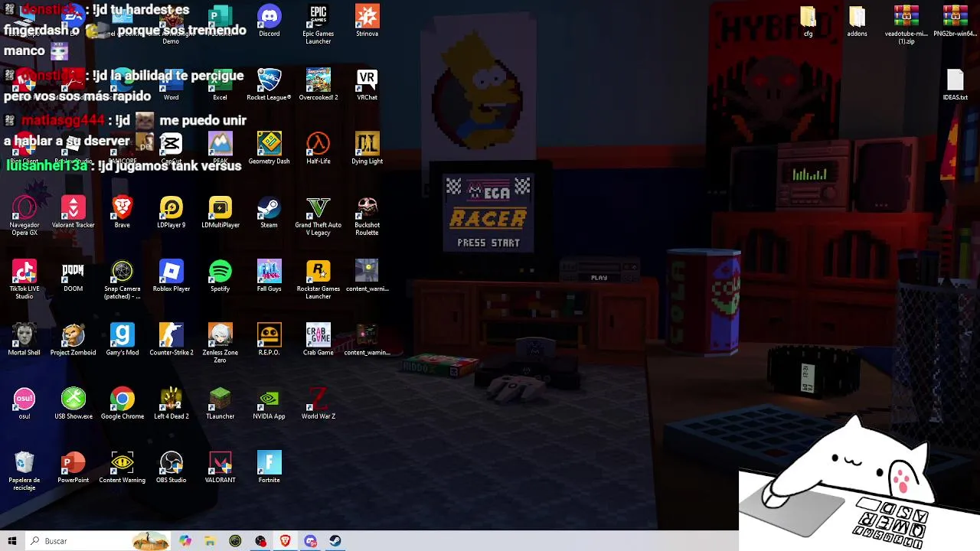Select the DOOM desktop icon
Image resolution: width=980 pixels, height=551 pixels.
pos(73,275)
